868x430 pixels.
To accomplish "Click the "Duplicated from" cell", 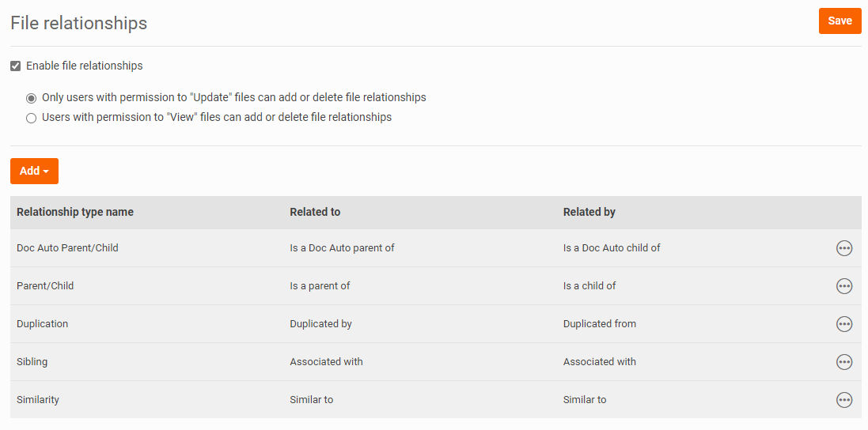I will pyautogui.click(x=600, y=324).
